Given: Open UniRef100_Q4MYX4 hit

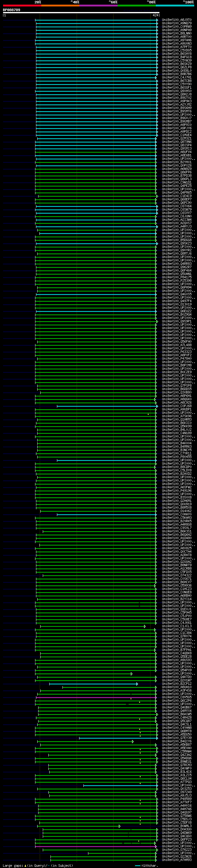Looking at the screenshot, I should pyautogui.click(x=177, y=711).
